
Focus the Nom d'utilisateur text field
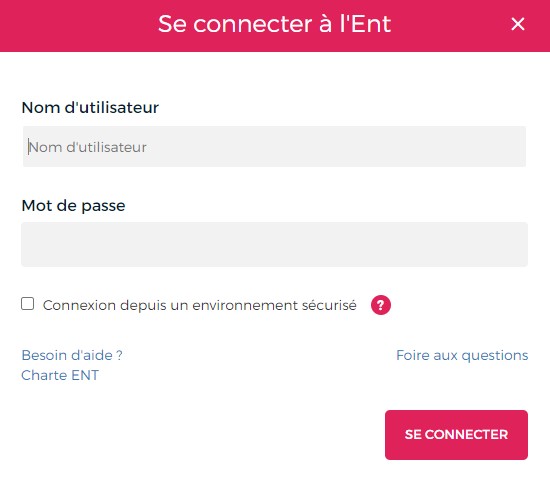pos(274,147)
